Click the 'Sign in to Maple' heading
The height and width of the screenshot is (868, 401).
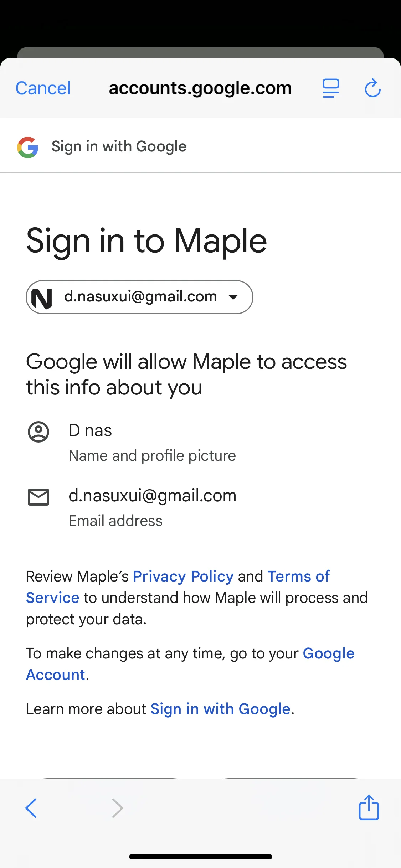(146, 241)
